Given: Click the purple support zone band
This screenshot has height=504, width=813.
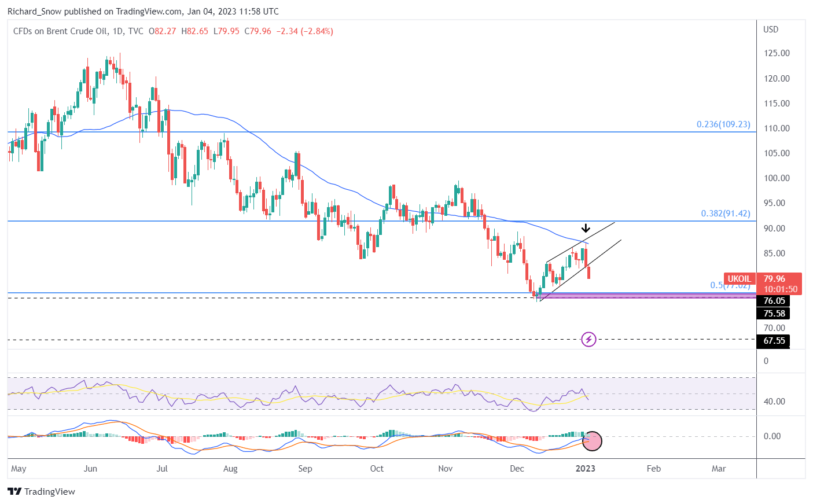Looking at the screenshot, I should 646,295.
